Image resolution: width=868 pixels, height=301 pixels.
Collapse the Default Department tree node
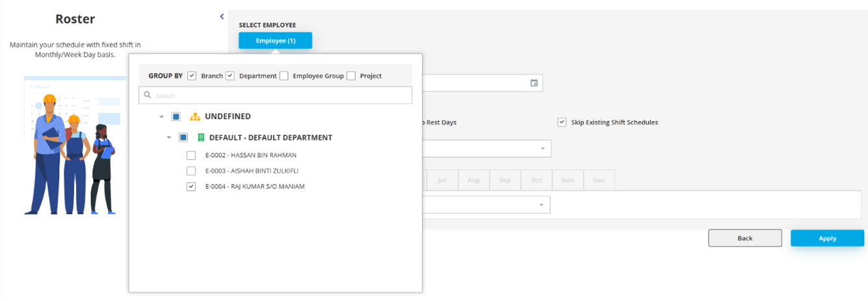[168, 138]
